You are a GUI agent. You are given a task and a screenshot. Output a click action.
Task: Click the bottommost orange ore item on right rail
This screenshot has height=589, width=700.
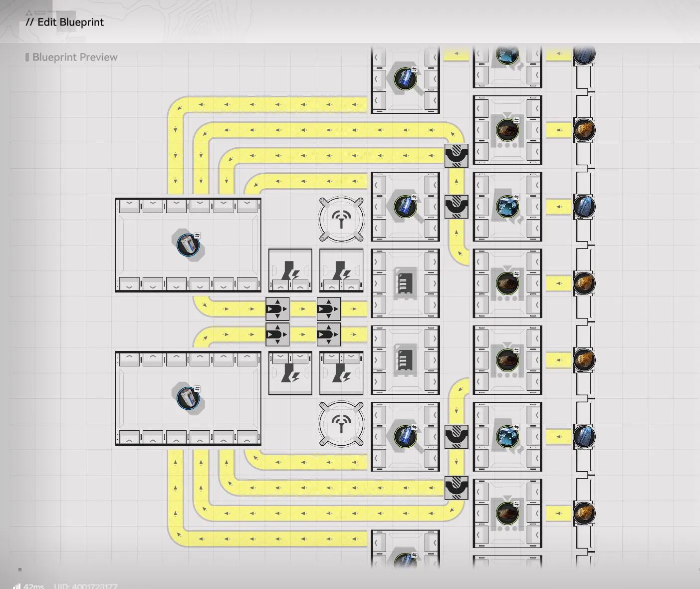(583, 513)
